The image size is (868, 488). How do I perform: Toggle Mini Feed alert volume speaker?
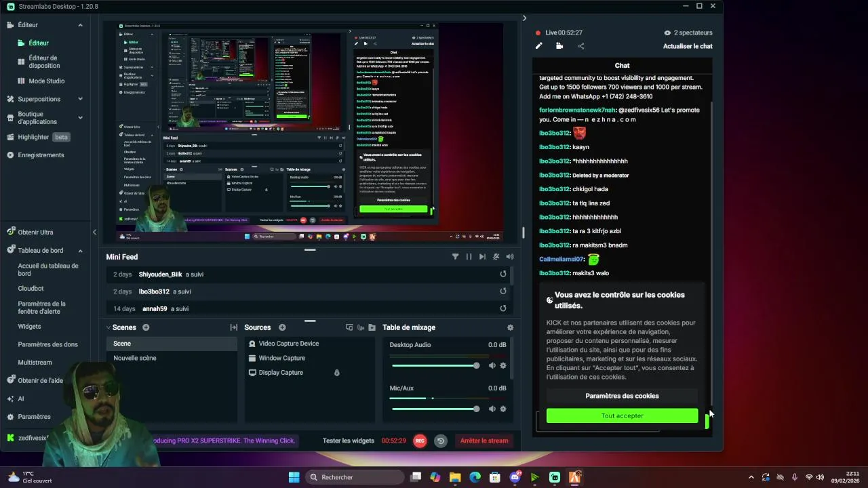[510, 257]
